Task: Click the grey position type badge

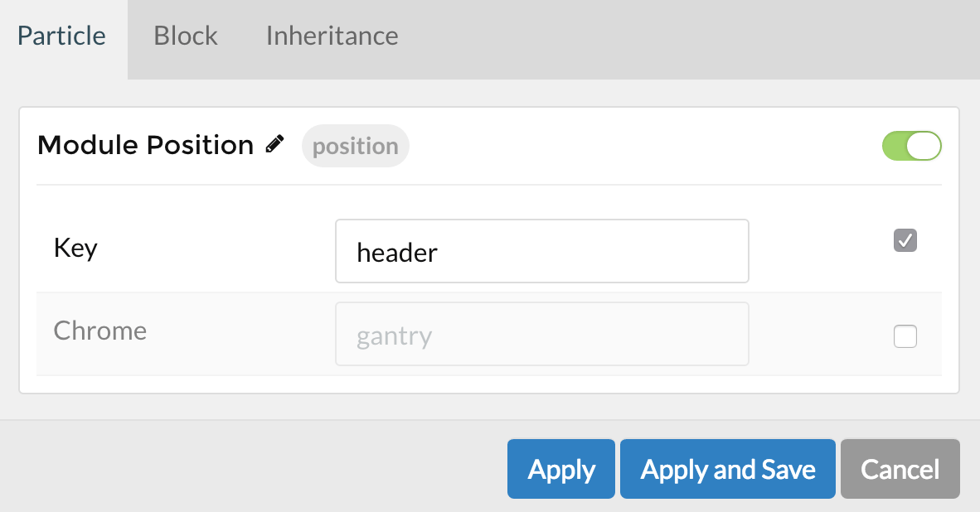Action: click(356, 147)
